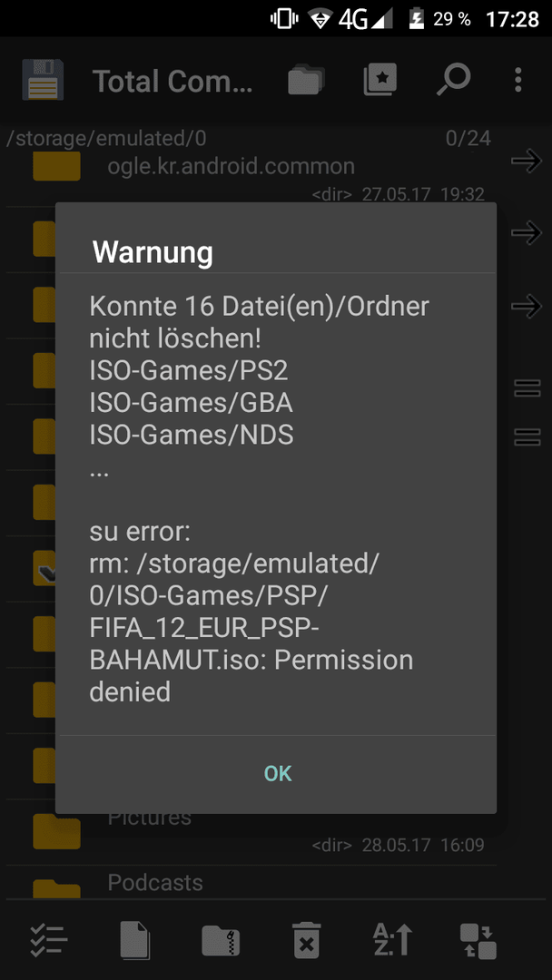This screenshot has height=980, width=552.
Task: Tap the zip pack folder icon
Action: 221,941
